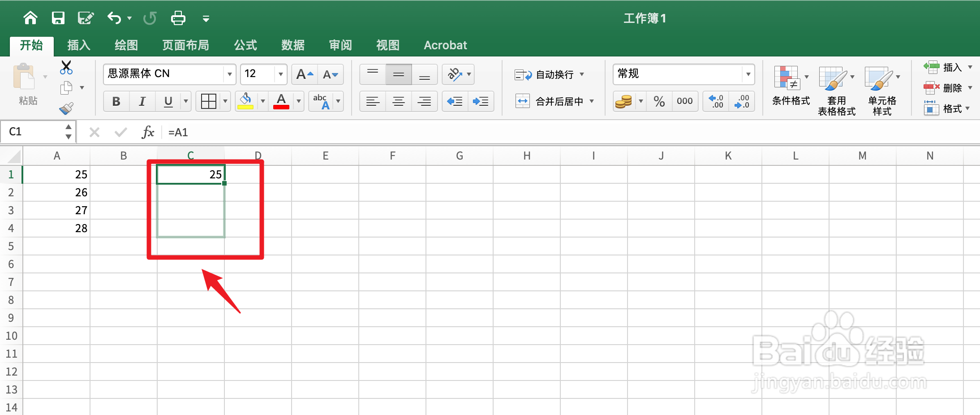The image size is (980, 415).
Task: Decrease font size with smaller A
Action: point(331,74)
